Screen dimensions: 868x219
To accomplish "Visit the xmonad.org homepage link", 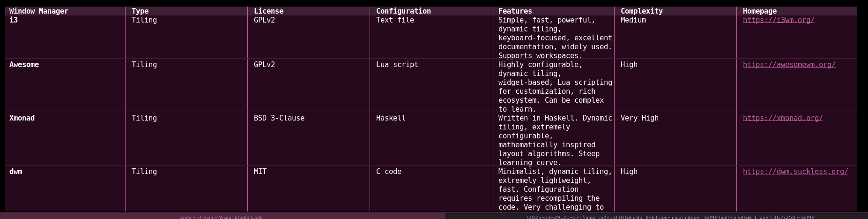I will pos(782,118).
